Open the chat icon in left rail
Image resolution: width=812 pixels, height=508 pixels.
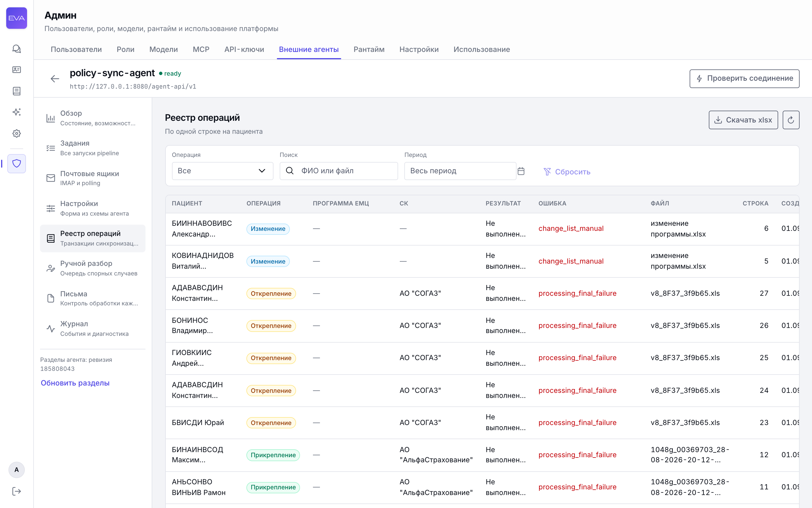16,49
